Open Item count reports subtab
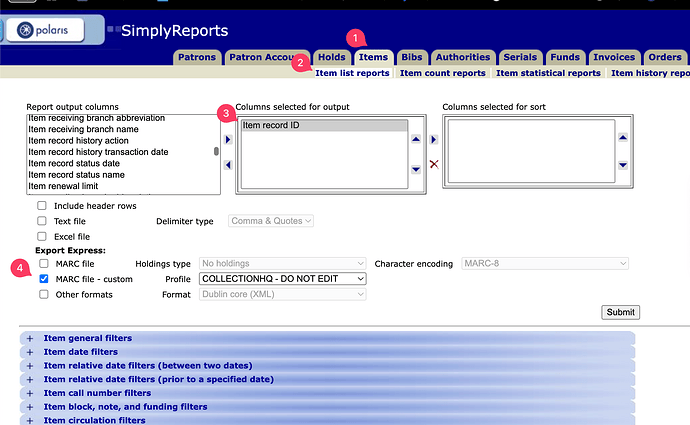 coord(443,73)
